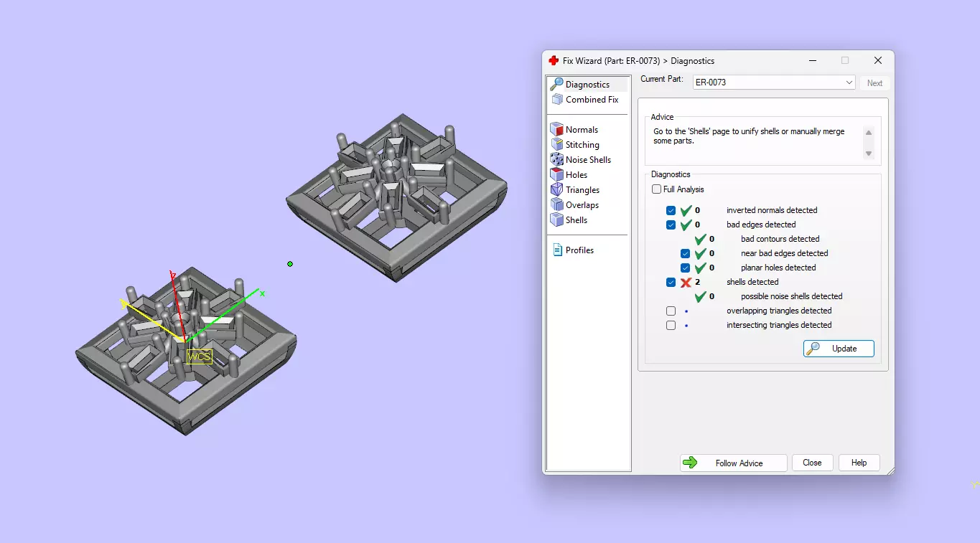980x543 pixels.
Task: Click the Update button
Action: click(839, 349)
